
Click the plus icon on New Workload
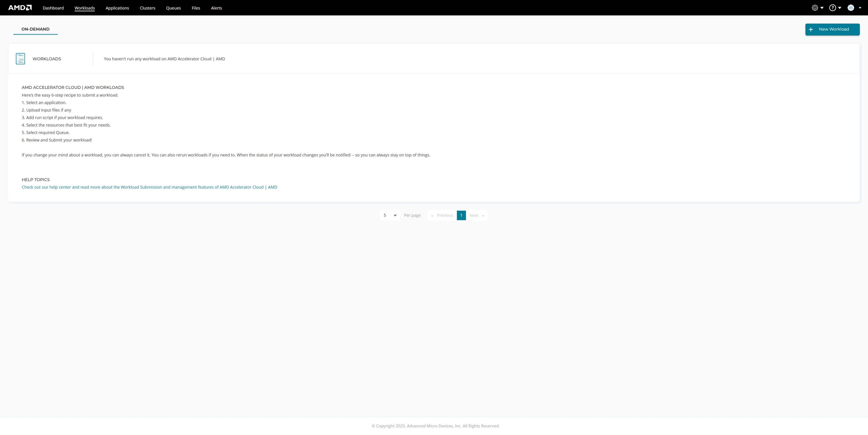click(811, 29)
